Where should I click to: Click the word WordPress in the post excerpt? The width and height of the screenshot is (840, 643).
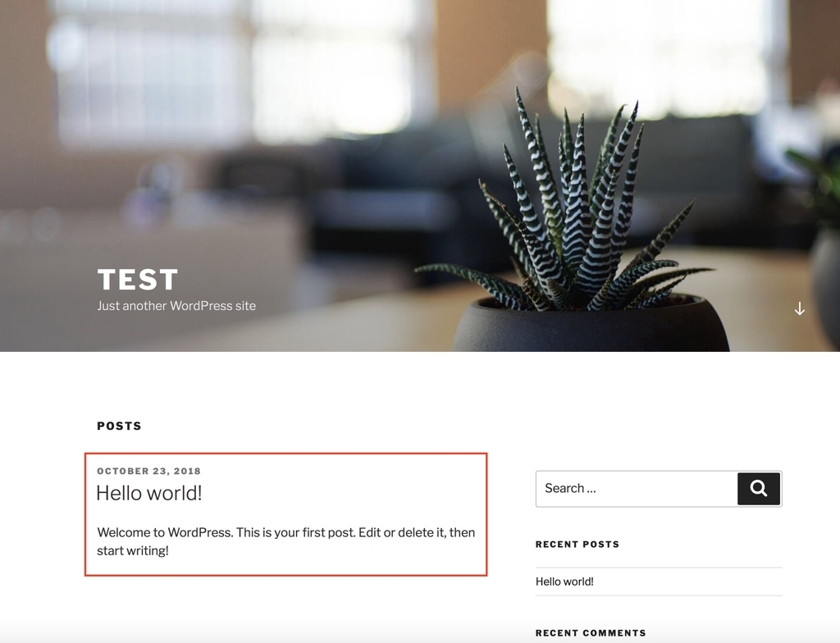click(x=200, y=532)
